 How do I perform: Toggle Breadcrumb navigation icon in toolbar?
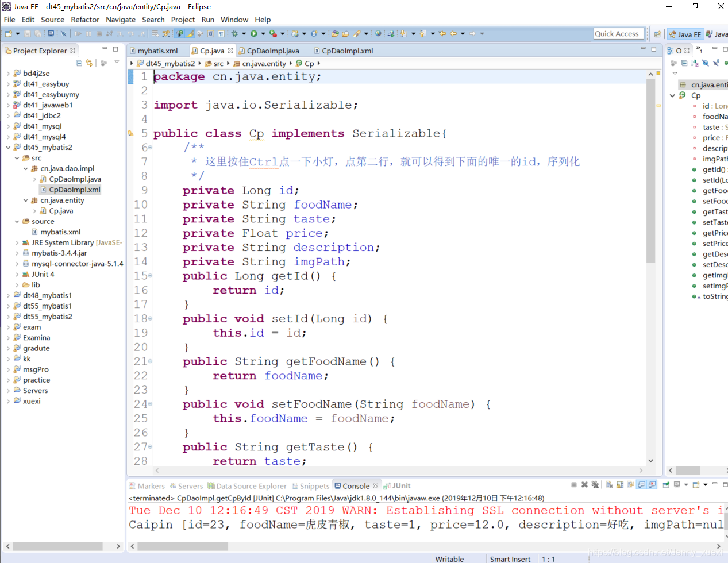click(179, 34)
